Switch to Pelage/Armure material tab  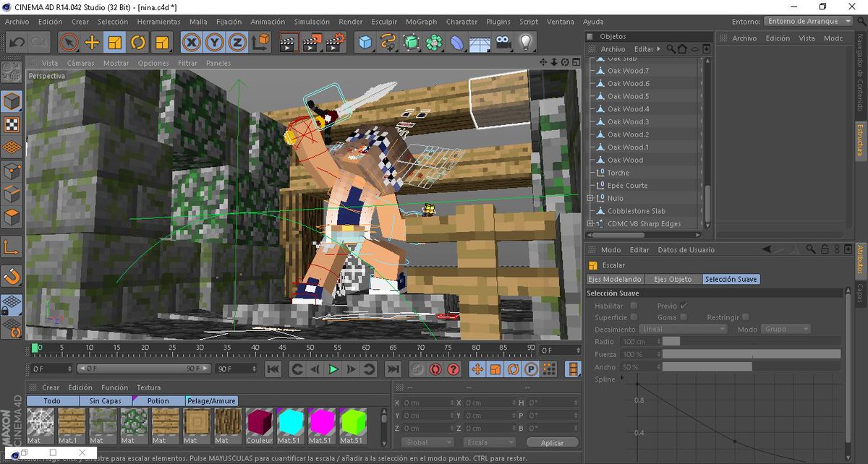coord(212,400)
